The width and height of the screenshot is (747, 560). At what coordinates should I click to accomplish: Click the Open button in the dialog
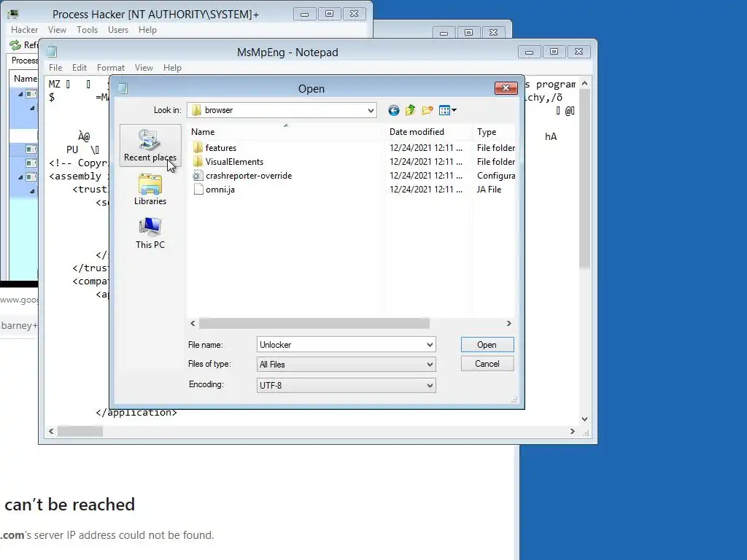487,345
